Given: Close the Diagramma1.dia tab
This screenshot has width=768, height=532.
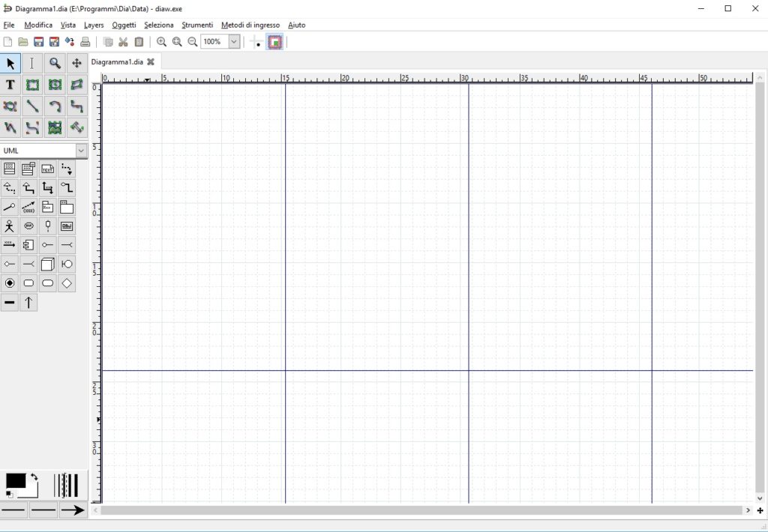Looking at the screenshot, I should coord(151,62).
